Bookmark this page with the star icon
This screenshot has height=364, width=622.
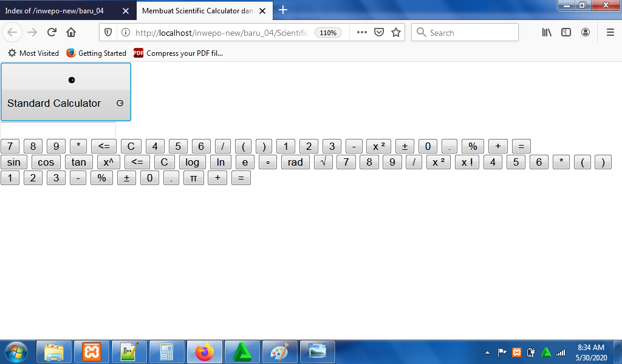396,33
